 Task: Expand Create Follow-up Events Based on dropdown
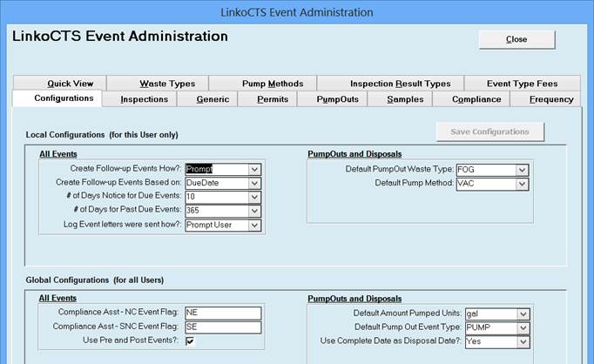[254, 183]
